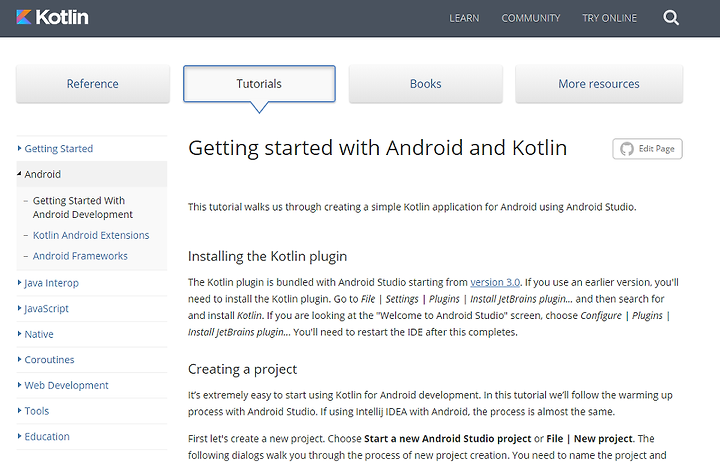
Task: Select the JavaScript sidebar label
Action: click(x=46, y=308)
